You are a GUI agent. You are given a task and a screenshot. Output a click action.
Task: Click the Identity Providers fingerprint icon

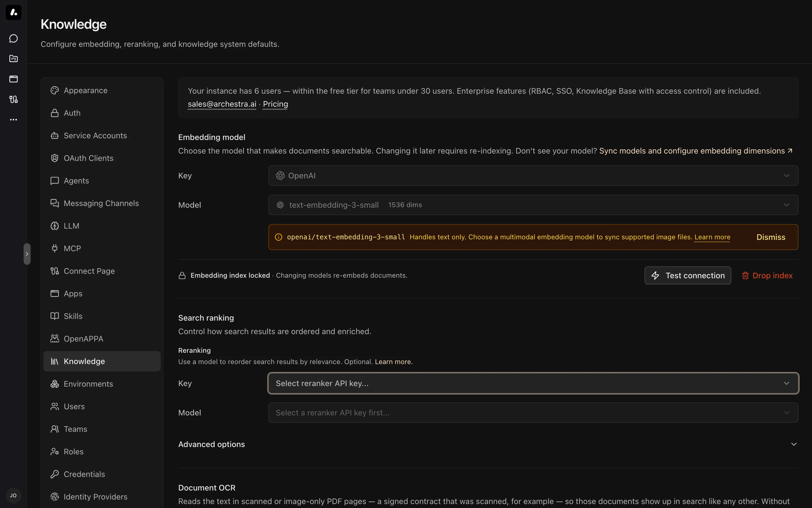click(55, 497)
